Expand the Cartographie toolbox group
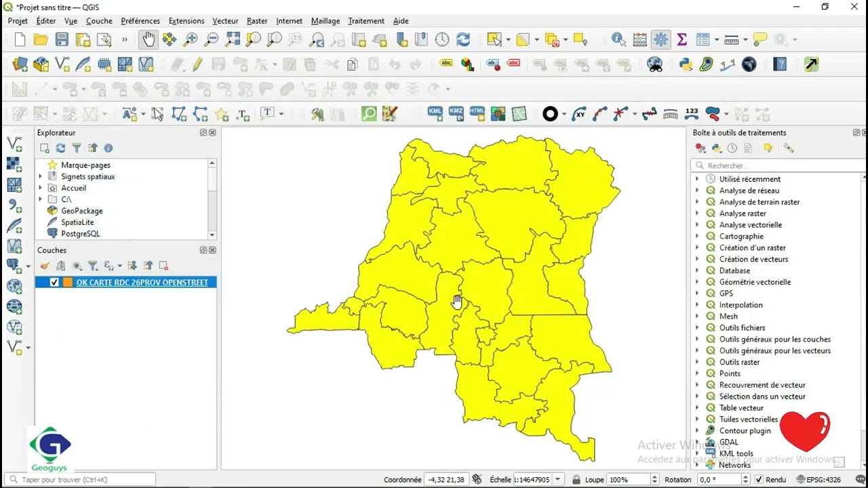This screenshot has height=488, width=868. (697, 236)
